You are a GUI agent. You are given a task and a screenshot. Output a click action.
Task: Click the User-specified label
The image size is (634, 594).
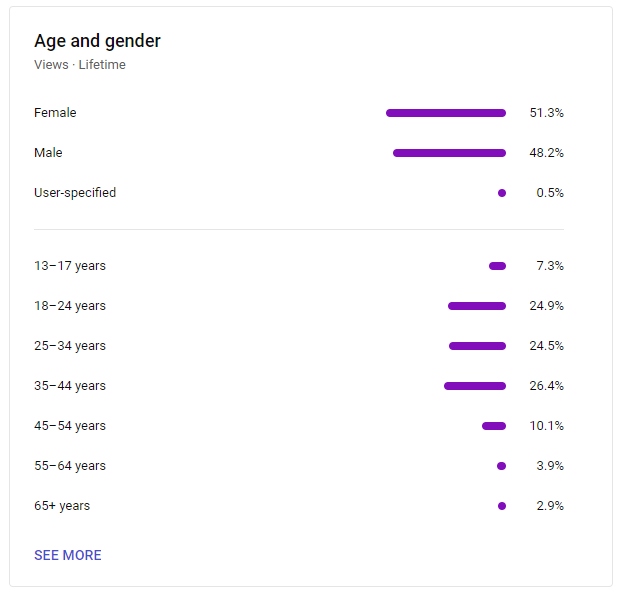pyautogui.click(x=75, y=193)
